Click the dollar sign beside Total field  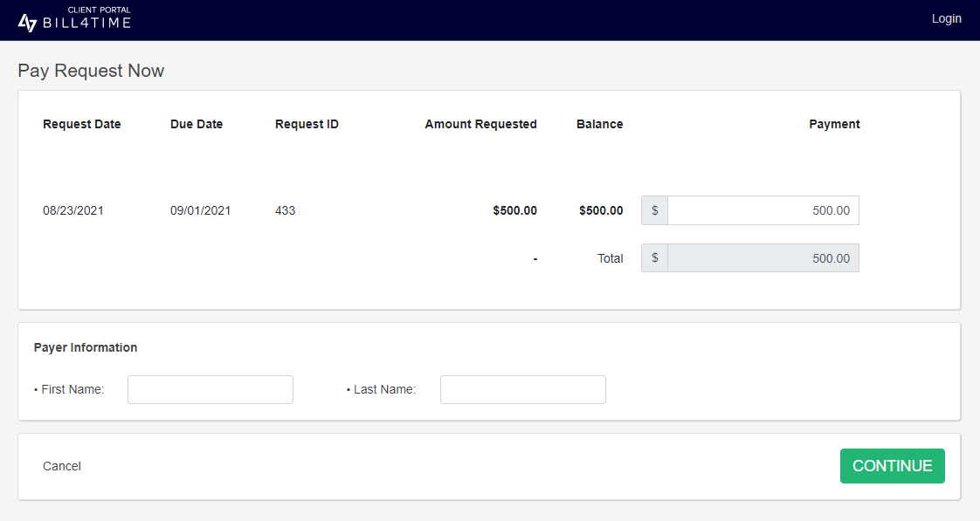click(654, 258)
